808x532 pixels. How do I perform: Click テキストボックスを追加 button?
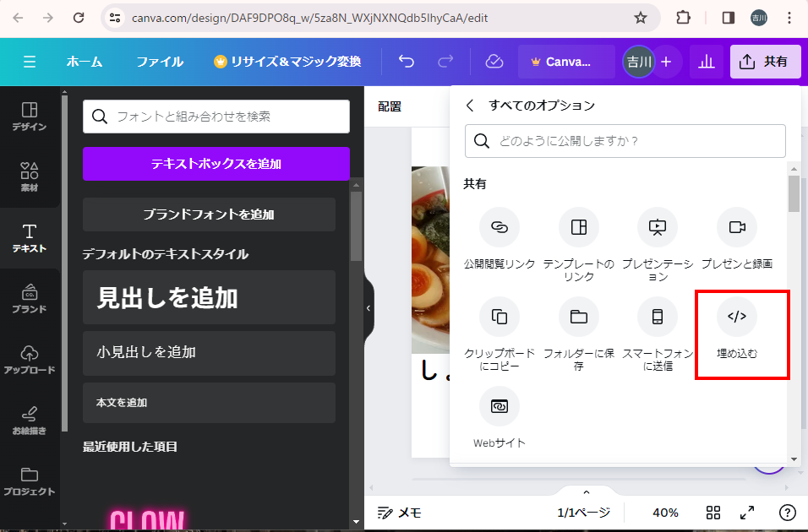216,164
